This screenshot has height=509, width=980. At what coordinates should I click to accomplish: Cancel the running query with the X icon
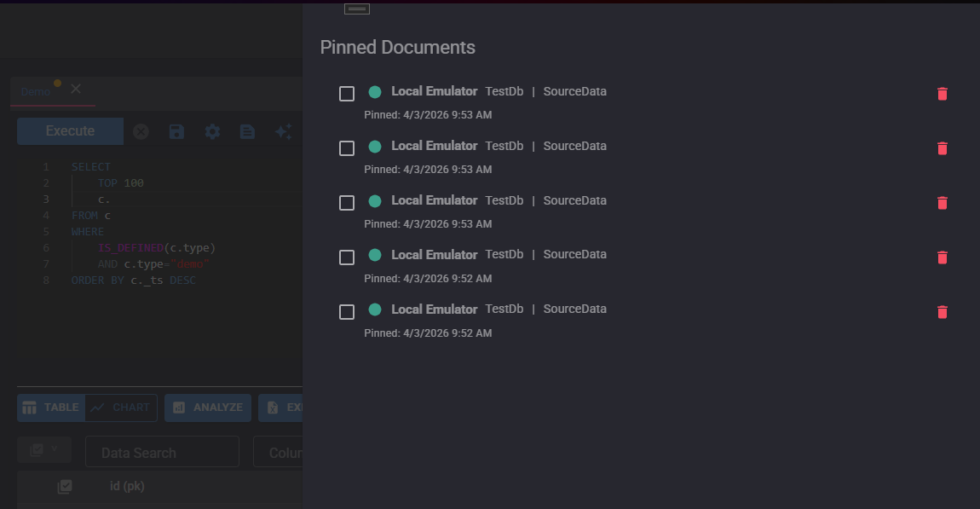(x=141, y=131)
